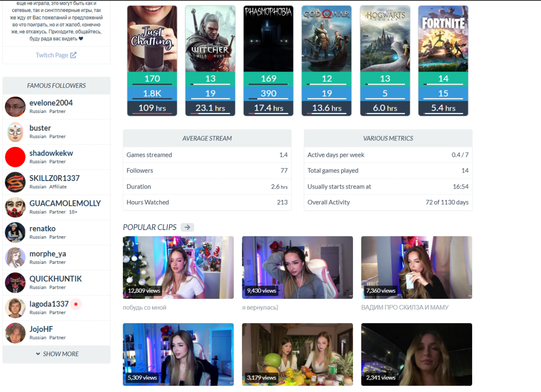
Task: Click the God of War game cover
Action: 327,38
